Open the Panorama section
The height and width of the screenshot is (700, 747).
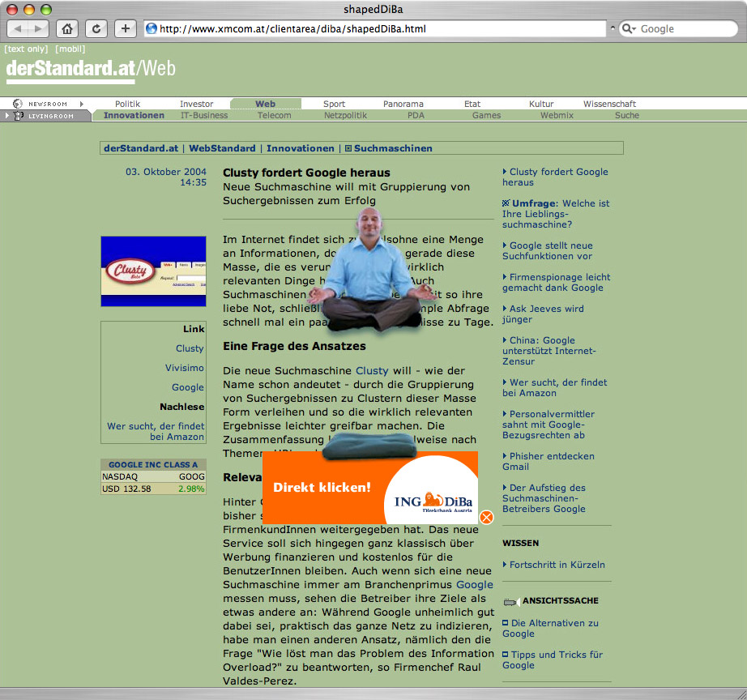coord(403,104)
